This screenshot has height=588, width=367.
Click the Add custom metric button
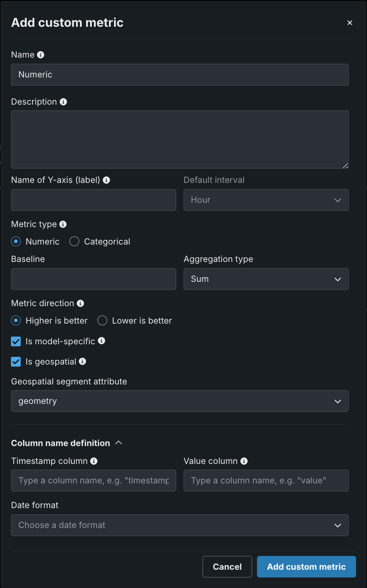306,567
